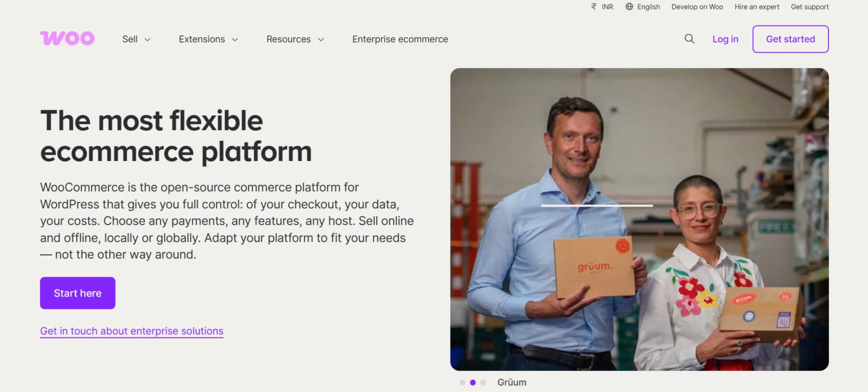Click the Get started button

coord(790,39)
